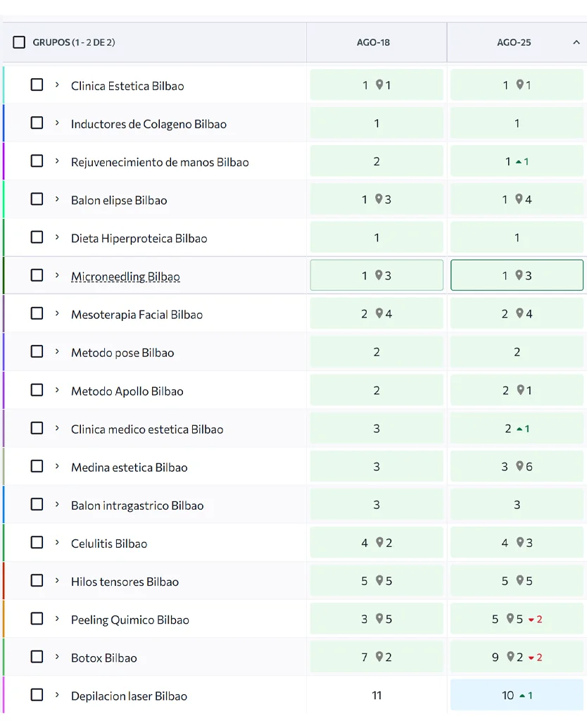Click green up arrow in Depilacion laser row
587x728 pixels.
(522, 696)
